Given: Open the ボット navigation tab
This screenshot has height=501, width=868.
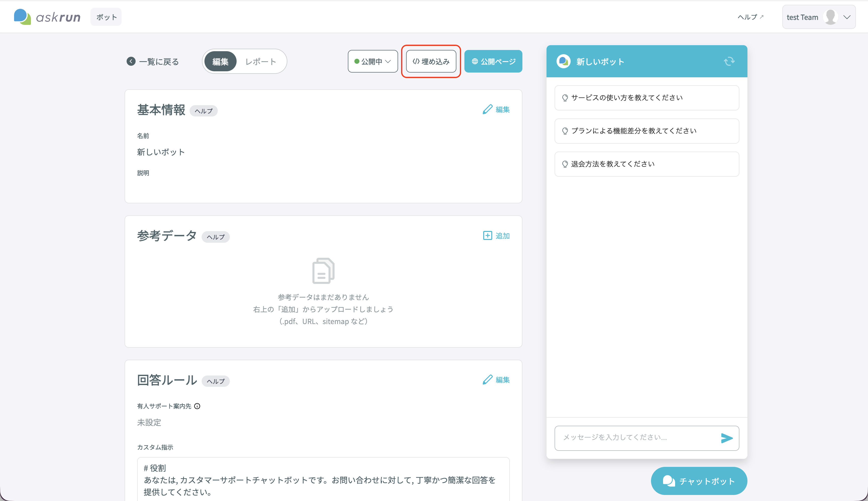Looking at the screenshot, I should 106,17.
